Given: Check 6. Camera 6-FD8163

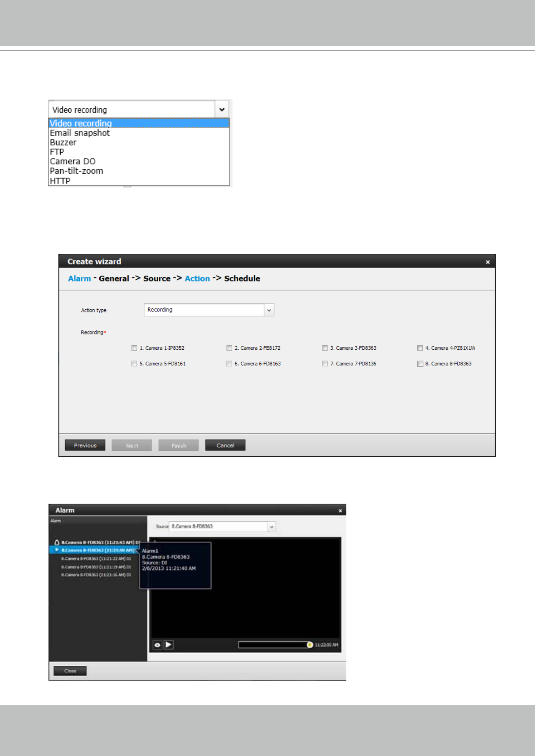Looking at the screenshot, I should coord(229,364).
